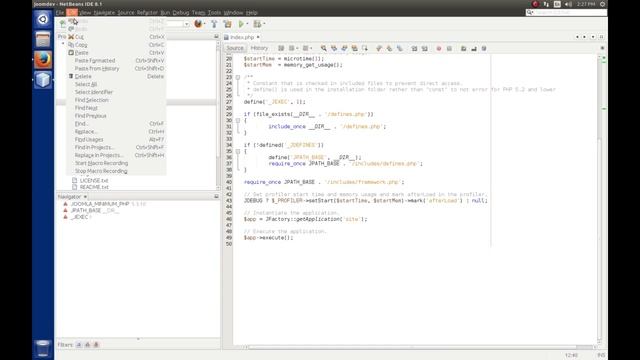Click the NetBeans cube icon in the launcher
Screen dimensions: 640x360
[43, 80]
